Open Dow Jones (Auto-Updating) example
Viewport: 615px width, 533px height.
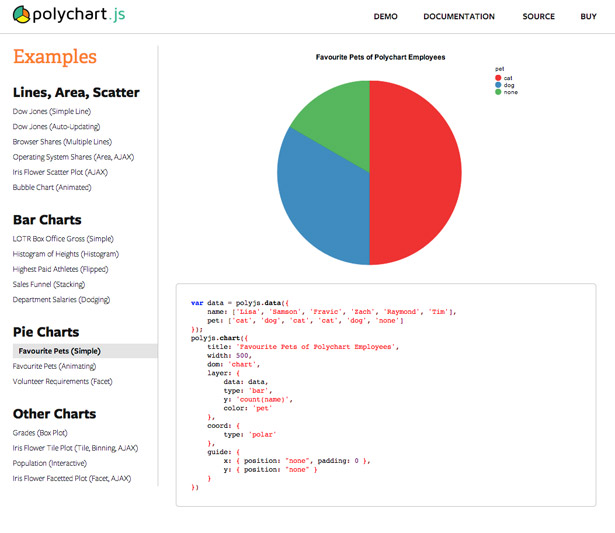(56, 127)
